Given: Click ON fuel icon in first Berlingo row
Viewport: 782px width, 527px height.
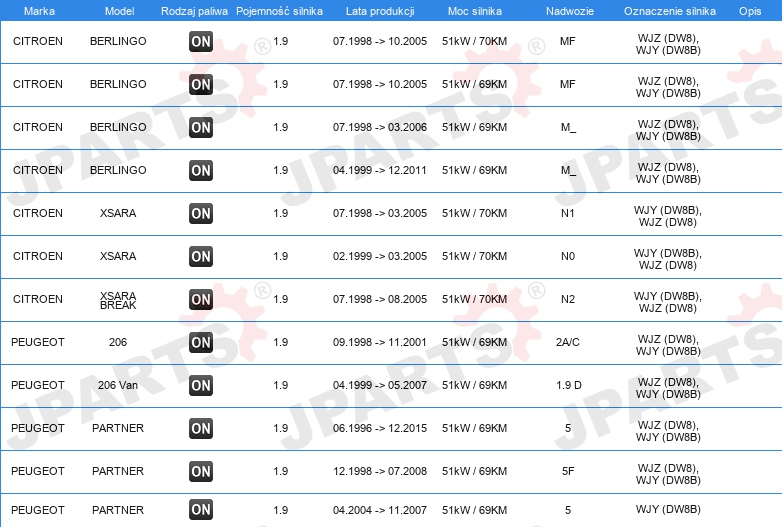Looking at the screenshot, I should tap(201, 41).
